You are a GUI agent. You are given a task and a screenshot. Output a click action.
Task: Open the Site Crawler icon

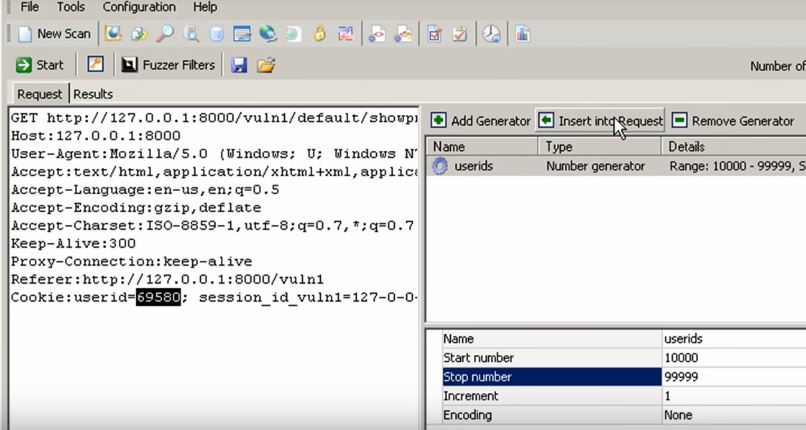[139, 34]
